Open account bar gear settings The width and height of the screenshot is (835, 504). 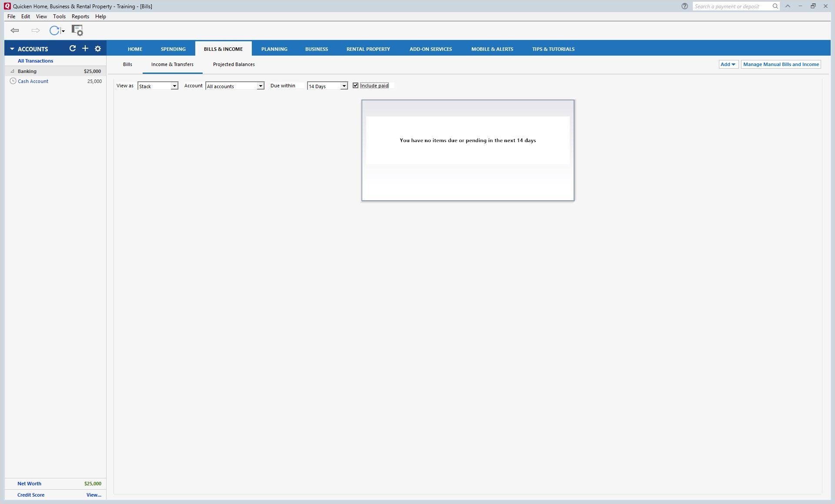pyautogui.click(x=98, y=49)
